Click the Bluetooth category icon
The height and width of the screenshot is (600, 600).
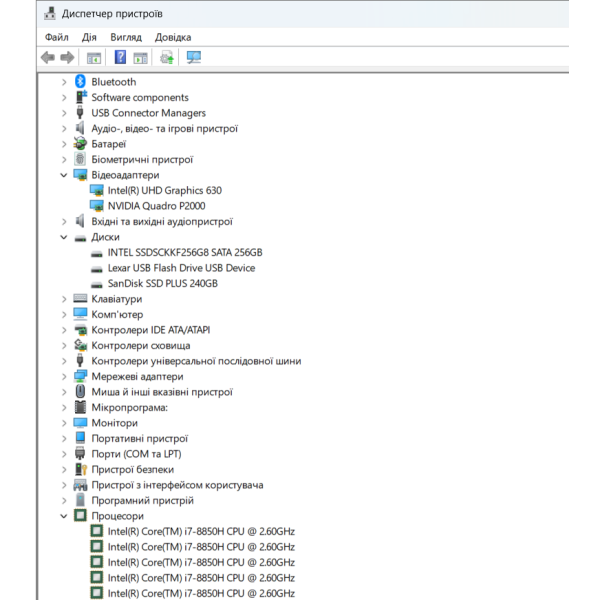[x=80, y=82]
